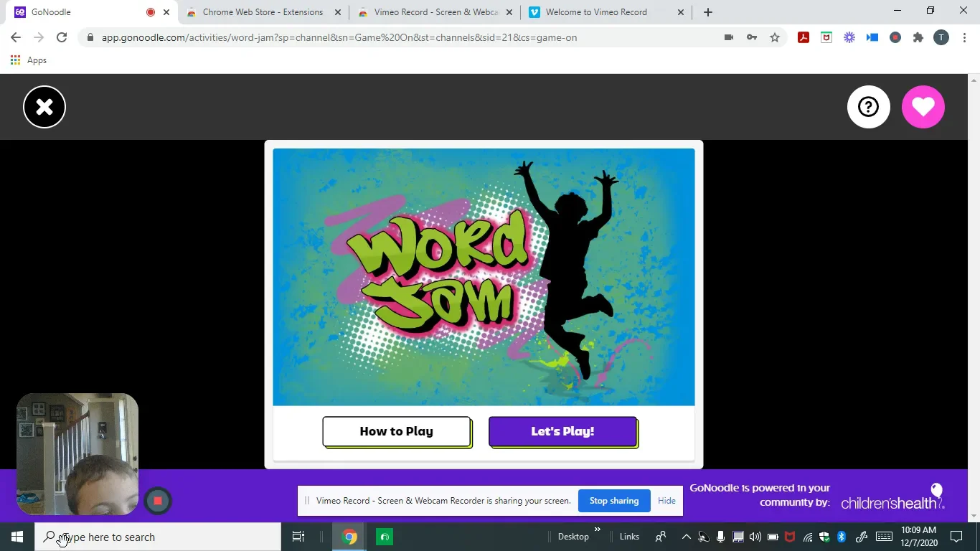The width and height of the screenshot is (980, 551).
Task: Go forward in browser history
Action: 39,37
